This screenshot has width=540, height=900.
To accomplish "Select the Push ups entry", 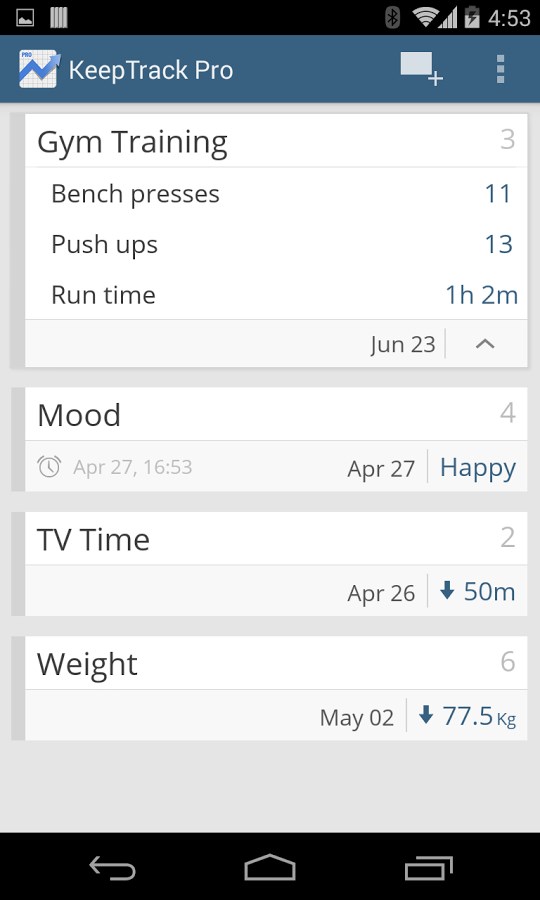I will click(276, 244).
